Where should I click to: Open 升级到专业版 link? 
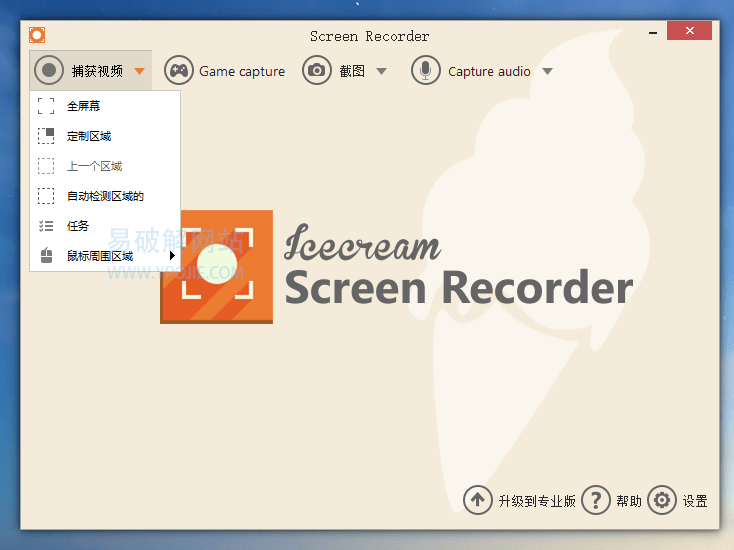[x=537, y=501]
